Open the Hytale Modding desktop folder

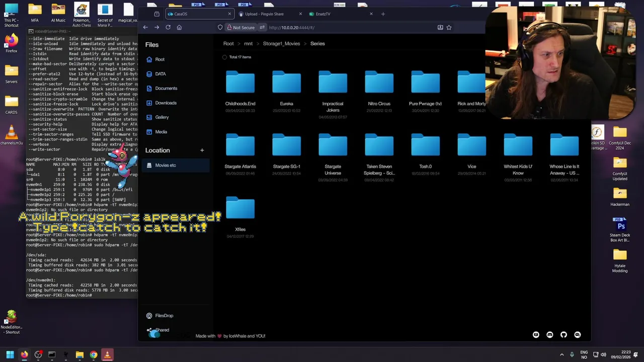[620, 260]
